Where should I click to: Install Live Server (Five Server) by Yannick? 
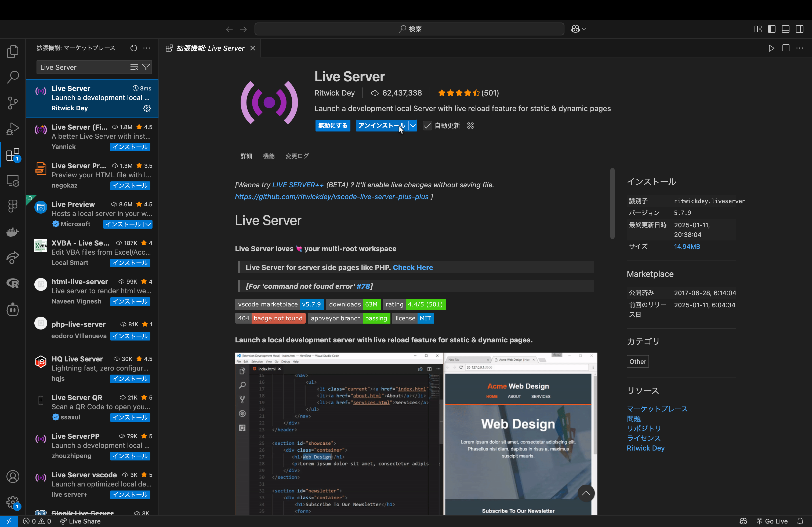[130, 147]
